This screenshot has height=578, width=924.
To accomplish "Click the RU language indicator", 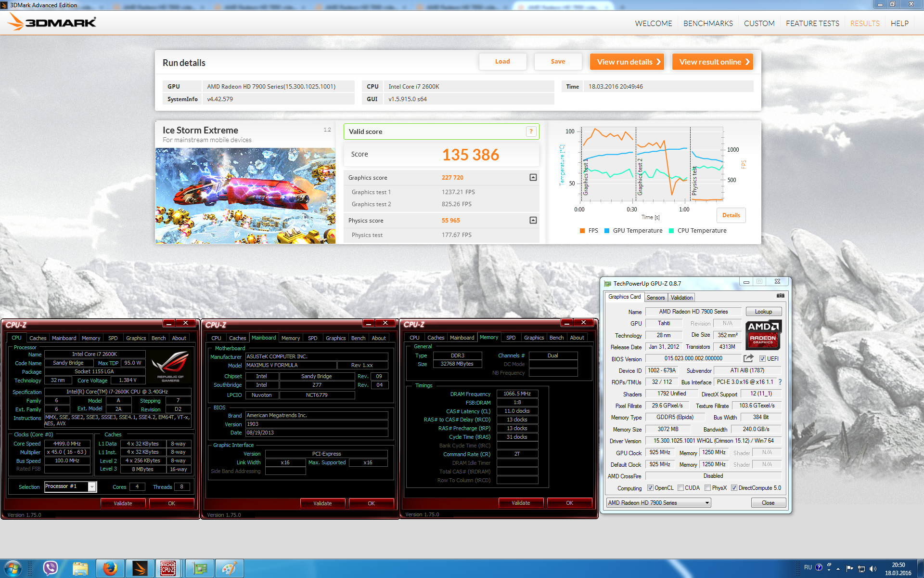I will point(808,567).
